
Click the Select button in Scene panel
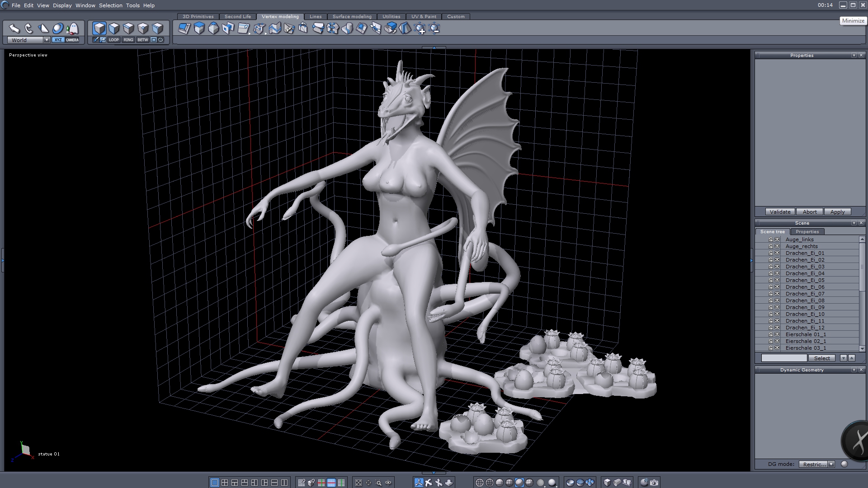822,358
